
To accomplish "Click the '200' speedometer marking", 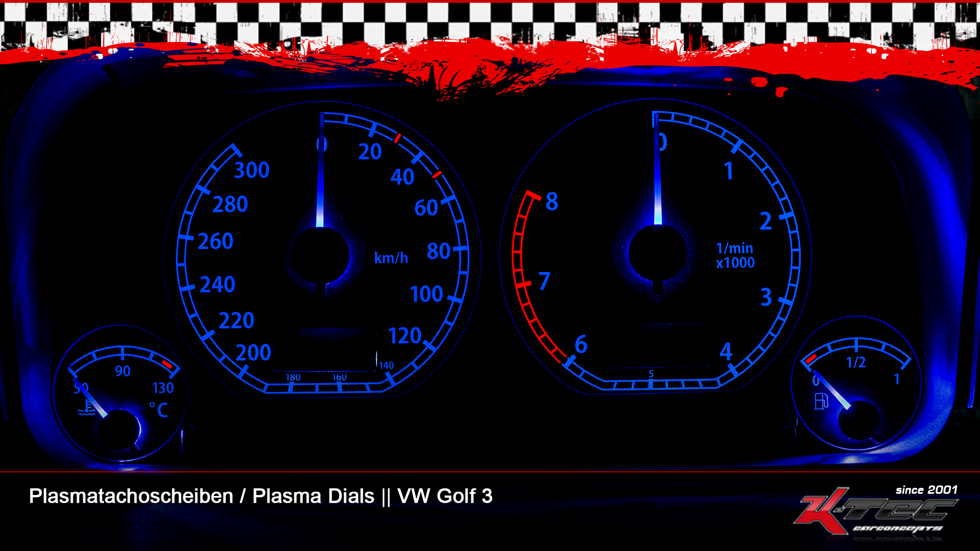I will tap(254, 353).
